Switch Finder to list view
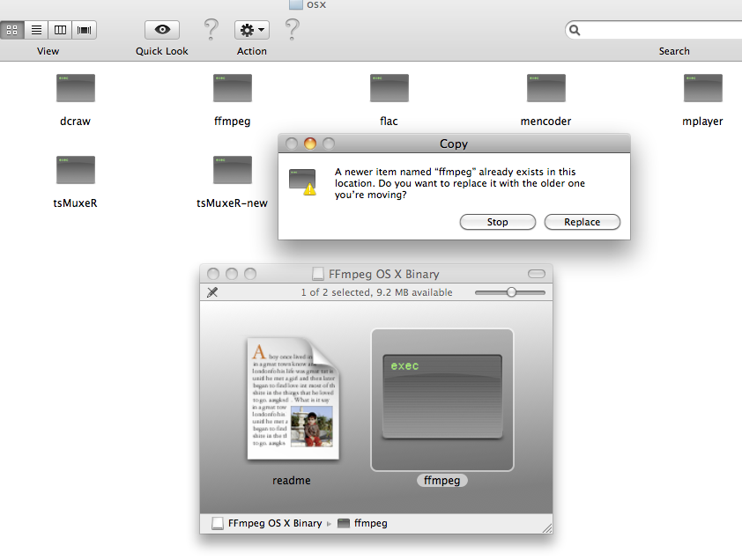742x560 pixels. pos(36,30)
